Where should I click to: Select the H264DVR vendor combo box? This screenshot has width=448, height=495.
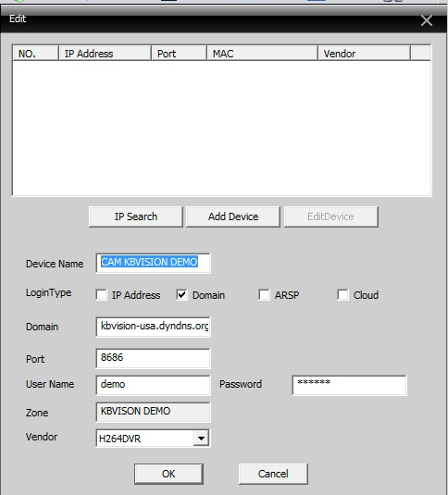pyautogui.click(x=153, y=439)
